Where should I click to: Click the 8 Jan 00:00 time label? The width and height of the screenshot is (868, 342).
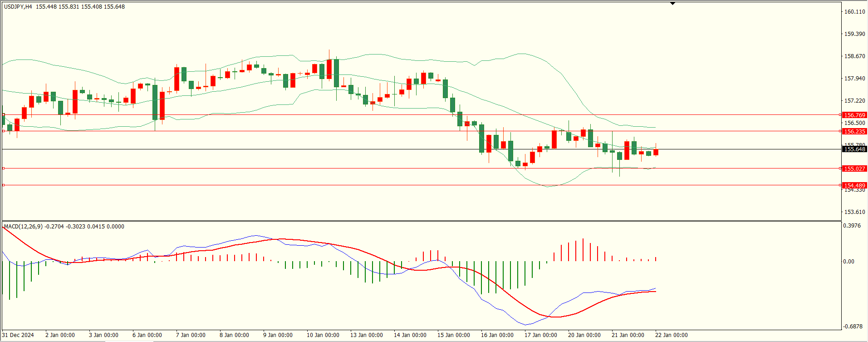(234, 335)
